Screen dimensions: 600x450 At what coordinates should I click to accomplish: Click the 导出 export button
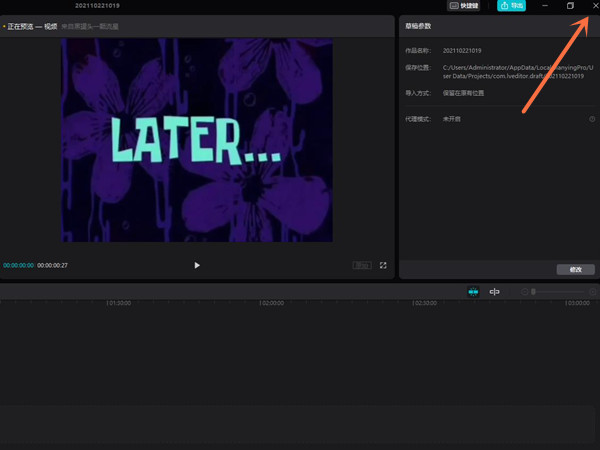[x=511, y=6]
